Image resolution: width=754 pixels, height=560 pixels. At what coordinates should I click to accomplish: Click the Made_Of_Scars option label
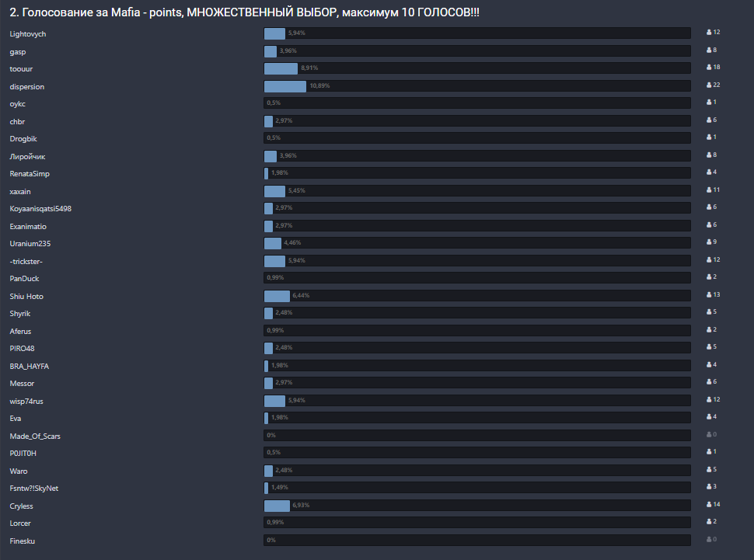(35, 436)
